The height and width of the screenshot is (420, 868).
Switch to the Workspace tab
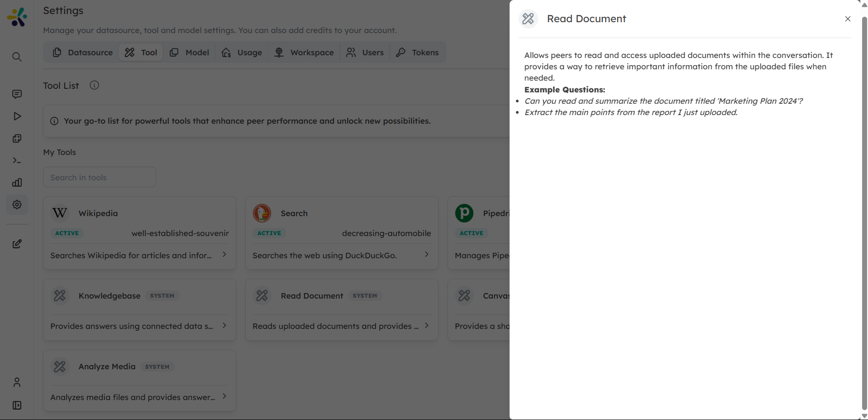pyautogui.click(x=304, y=53)
